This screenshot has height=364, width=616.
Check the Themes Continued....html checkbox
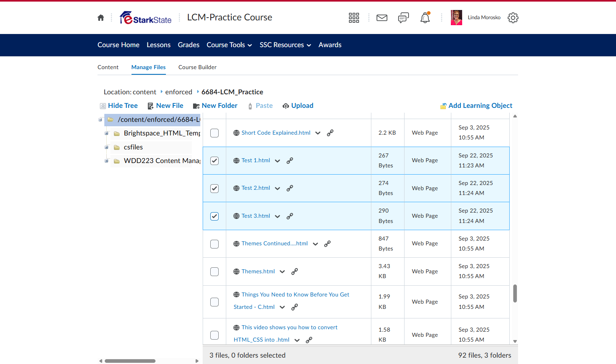[215, 244]
